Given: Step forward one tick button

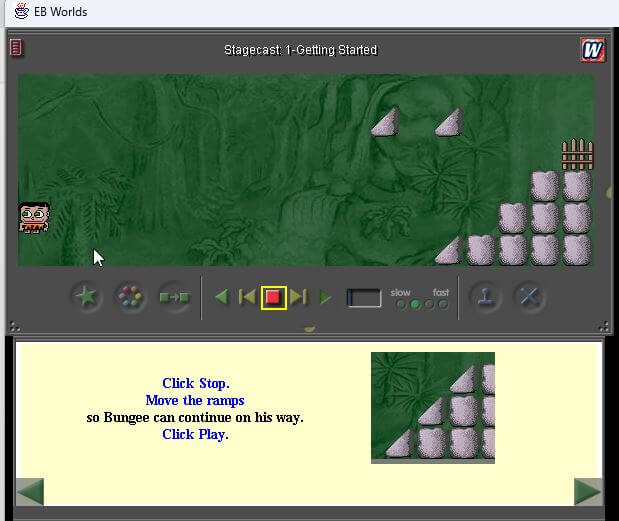Looking at the screenshot, I should pyautogui.click(x=298, y=297).
